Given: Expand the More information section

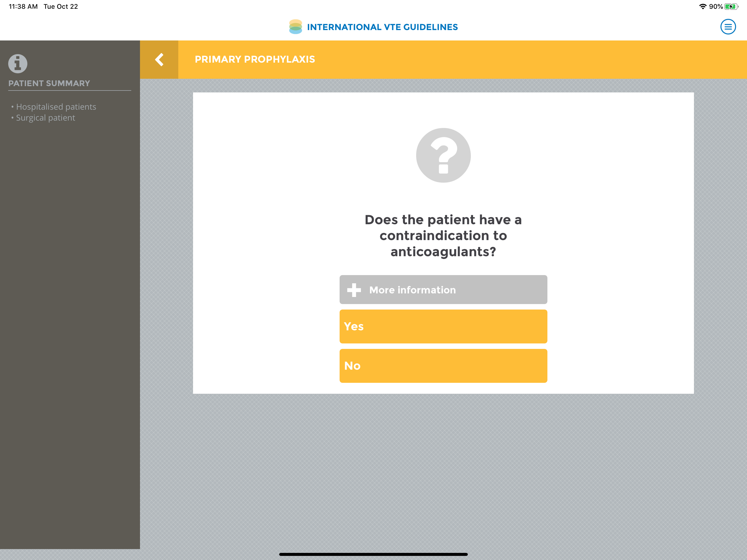Looking at the screenshot, I should tap(443, 290).
